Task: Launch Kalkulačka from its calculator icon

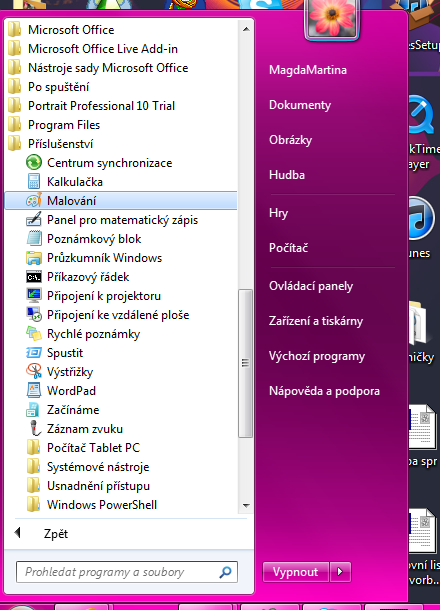Action: tap(34, 181)
